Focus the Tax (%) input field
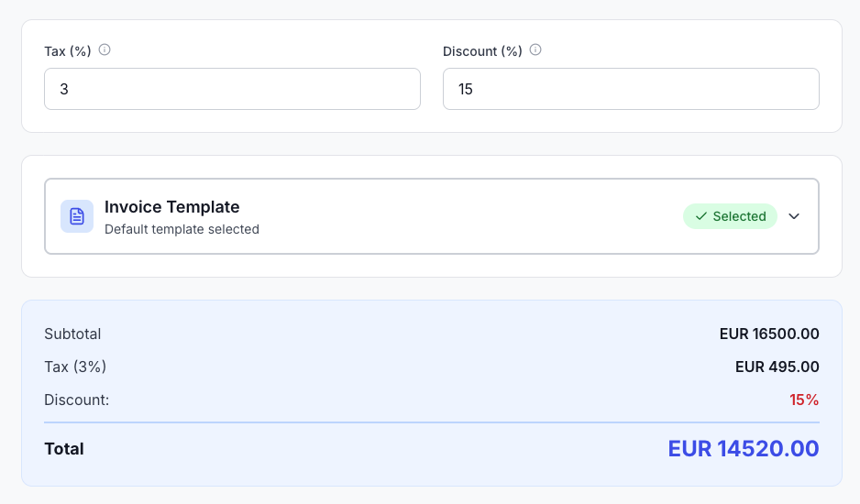Viewport: 860px width, 504px height. 232,90
